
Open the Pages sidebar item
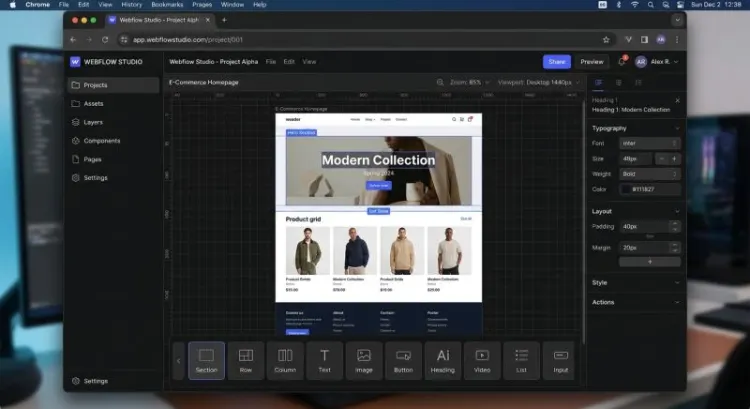pyautogui.click(x=113, y=159)
